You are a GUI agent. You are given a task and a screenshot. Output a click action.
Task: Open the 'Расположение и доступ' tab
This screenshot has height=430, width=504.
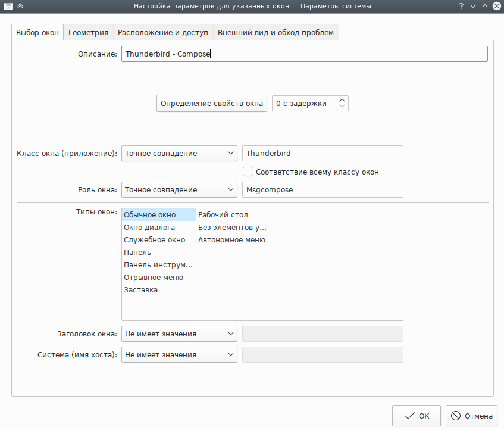162,32
